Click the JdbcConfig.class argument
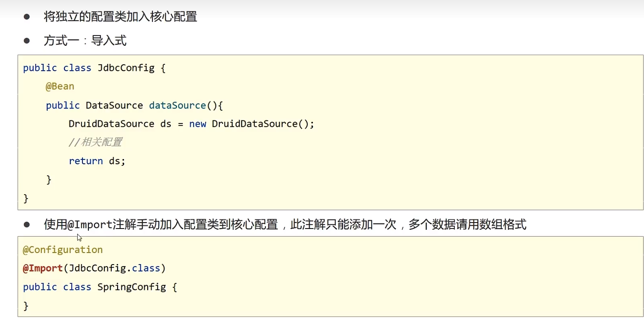 pyautogui.click(x=114, y=268)
